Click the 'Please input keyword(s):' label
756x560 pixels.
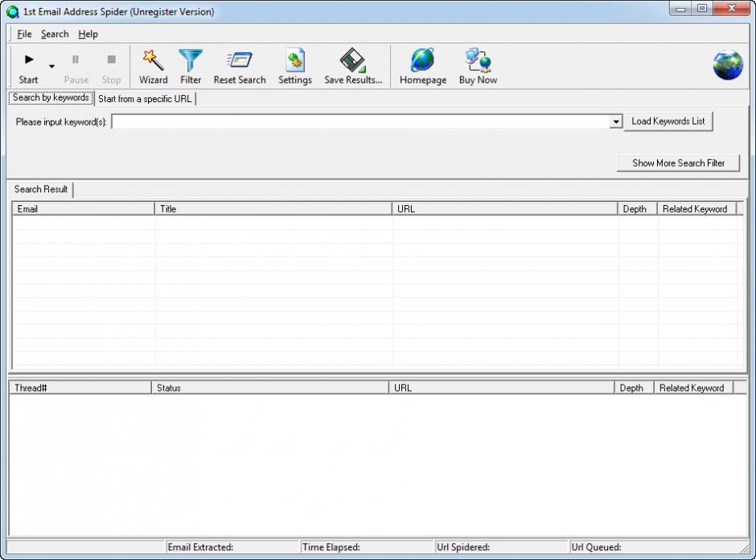[x=61, y=122]
